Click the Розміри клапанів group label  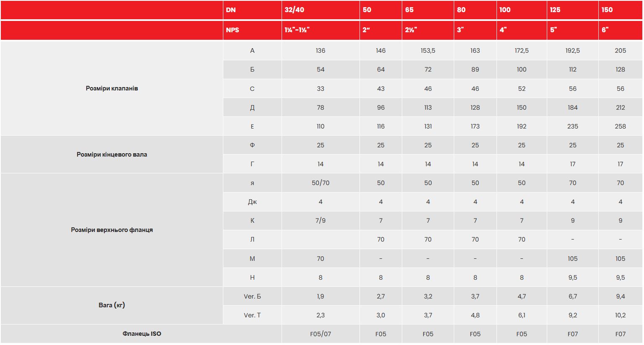pyautogui.click(x=112, y=88)
